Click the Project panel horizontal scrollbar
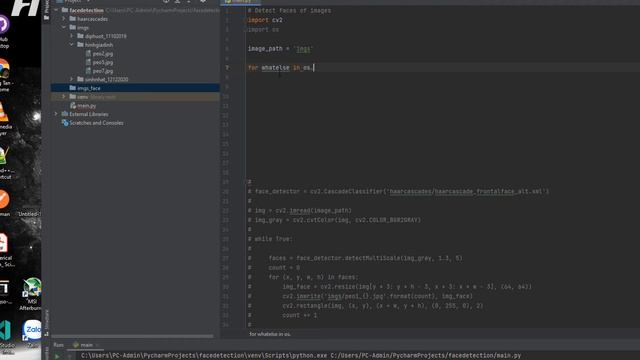Screen dimensions: 640x360 [x=132, y=336]
